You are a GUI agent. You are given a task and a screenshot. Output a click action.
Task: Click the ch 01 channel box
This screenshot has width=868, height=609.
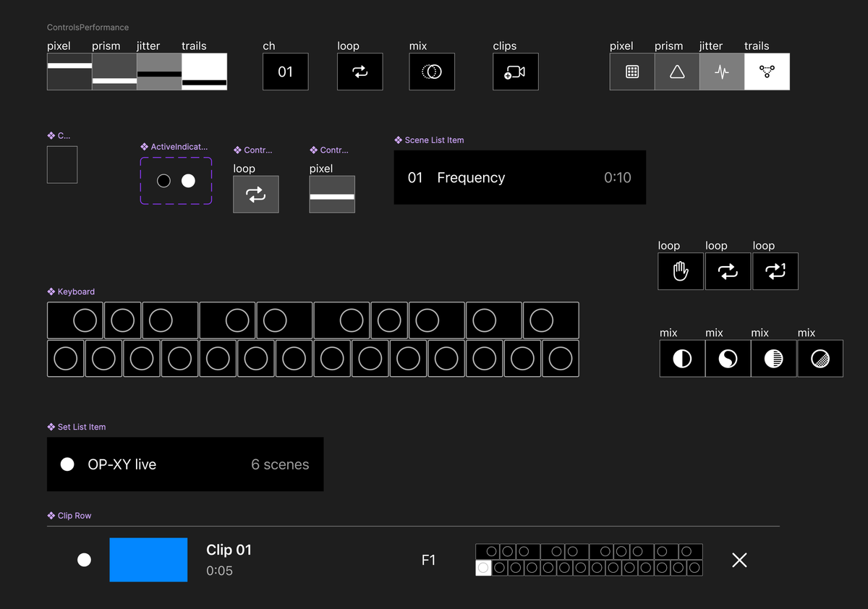286,72
